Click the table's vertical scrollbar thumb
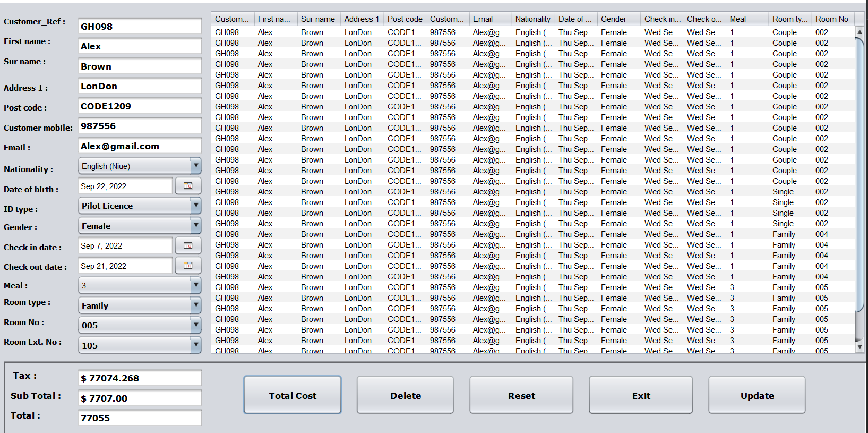Viewport: 868px width, 433px height. point(860,174)
